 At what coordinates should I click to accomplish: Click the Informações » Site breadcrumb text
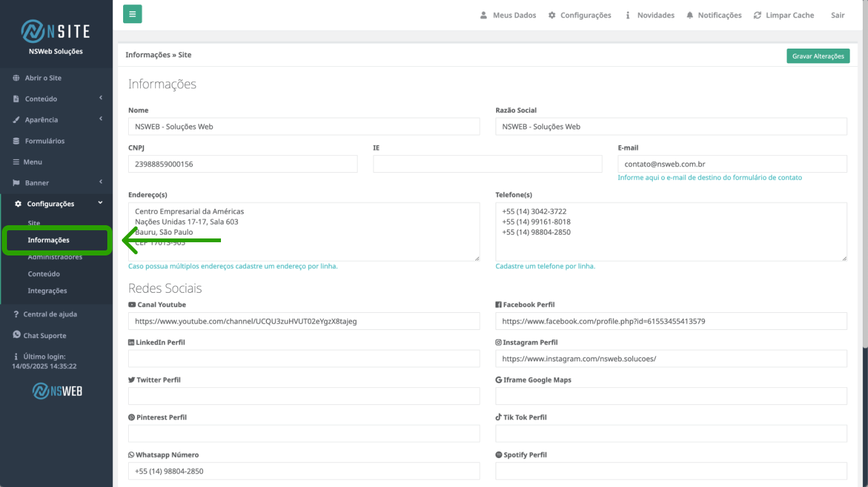pyautogui.click(x=158, y=55)
